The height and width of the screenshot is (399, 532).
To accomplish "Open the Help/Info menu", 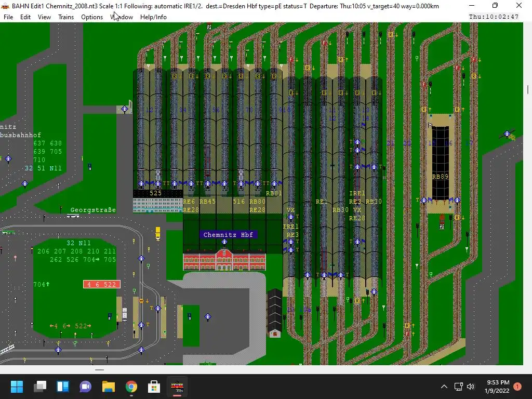I will pyautogui.click(x=153, y=17).
